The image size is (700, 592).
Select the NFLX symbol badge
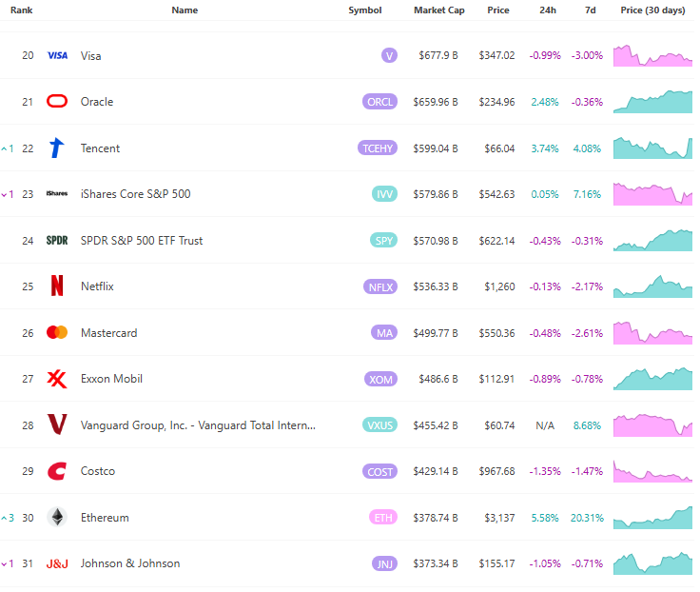tap(380, 286)
